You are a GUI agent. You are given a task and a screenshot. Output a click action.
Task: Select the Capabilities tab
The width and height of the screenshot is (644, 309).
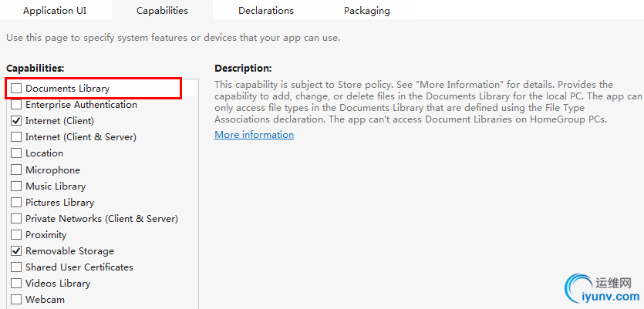click(x=162, y=11)
